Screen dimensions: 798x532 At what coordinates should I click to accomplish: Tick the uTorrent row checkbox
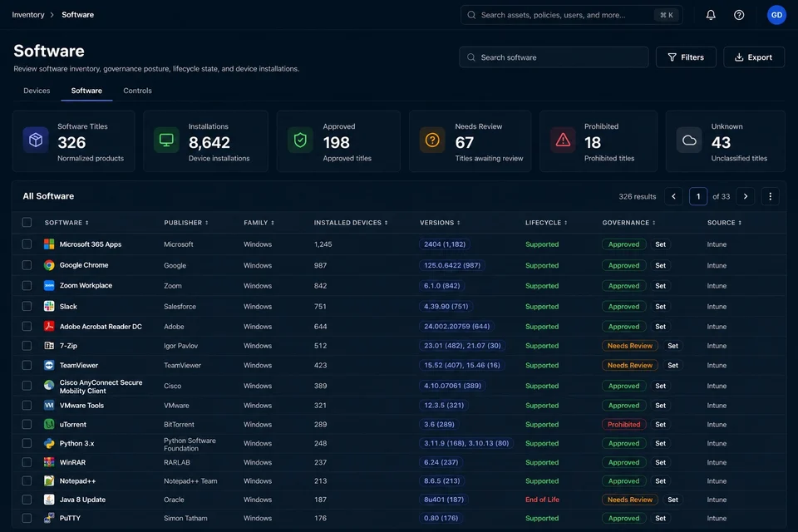pos(27,425)
